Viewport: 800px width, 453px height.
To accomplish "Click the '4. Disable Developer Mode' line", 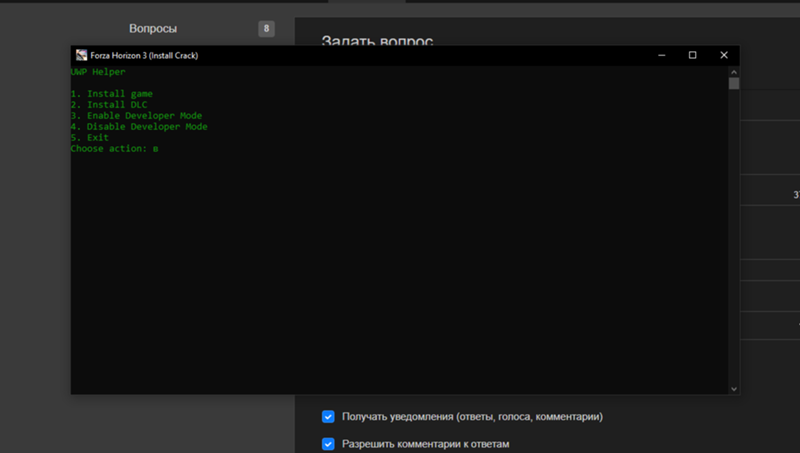I will (x=139, y=127).
